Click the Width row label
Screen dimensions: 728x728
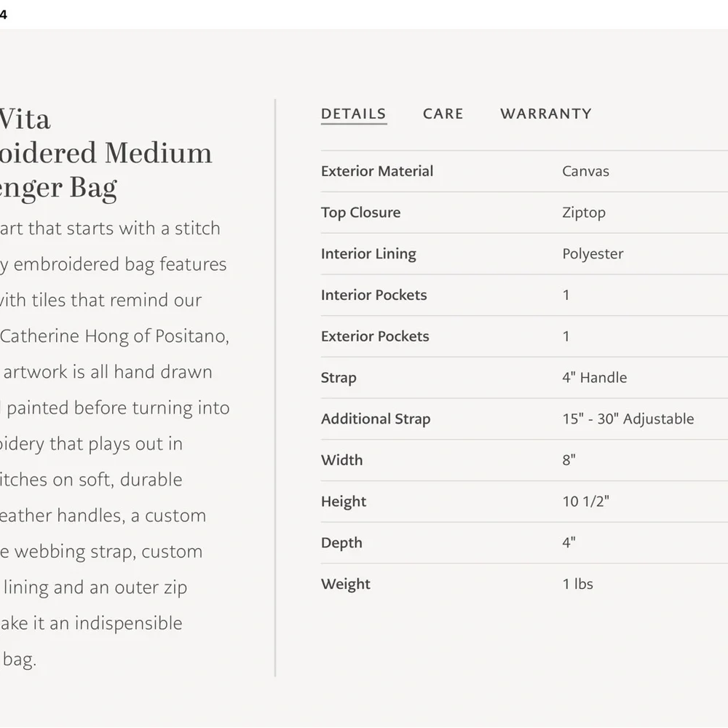(x=341, y=460)
